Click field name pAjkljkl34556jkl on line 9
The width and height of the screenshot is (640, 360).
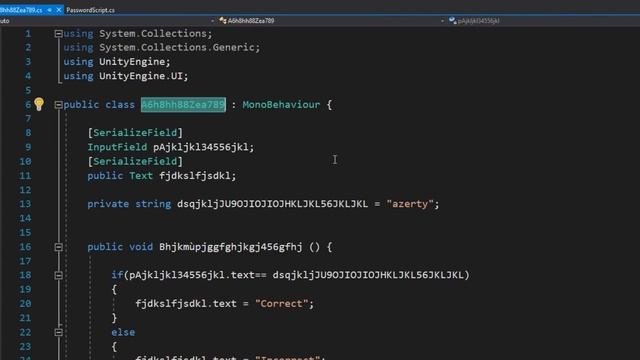200,147
